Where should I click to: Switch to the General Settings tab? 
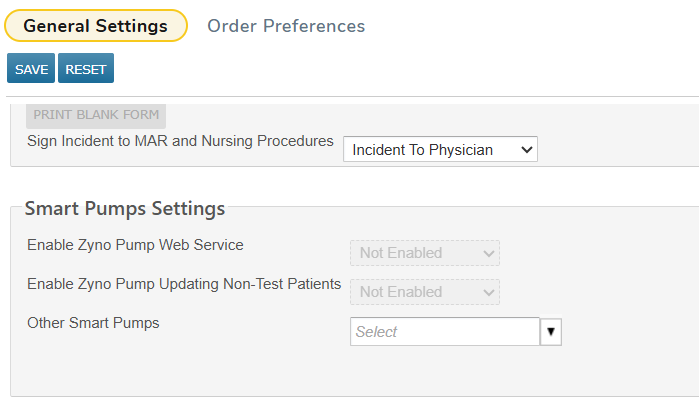[96, 26]
